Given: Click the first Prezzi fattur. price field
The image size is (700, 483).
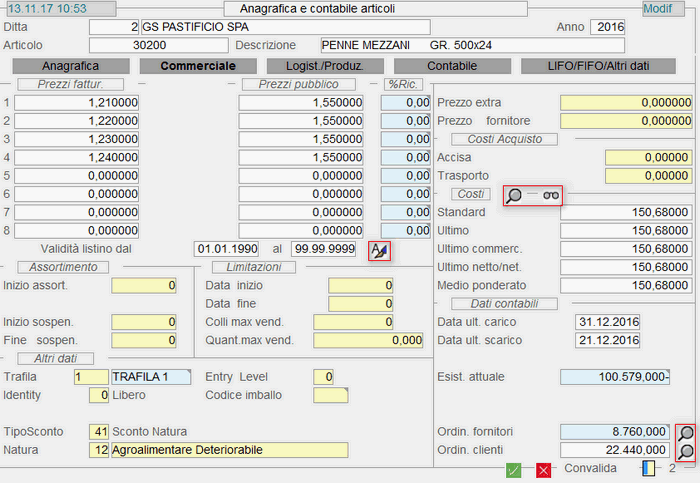Looking at the screenshot, I should (x=77, y=103).
